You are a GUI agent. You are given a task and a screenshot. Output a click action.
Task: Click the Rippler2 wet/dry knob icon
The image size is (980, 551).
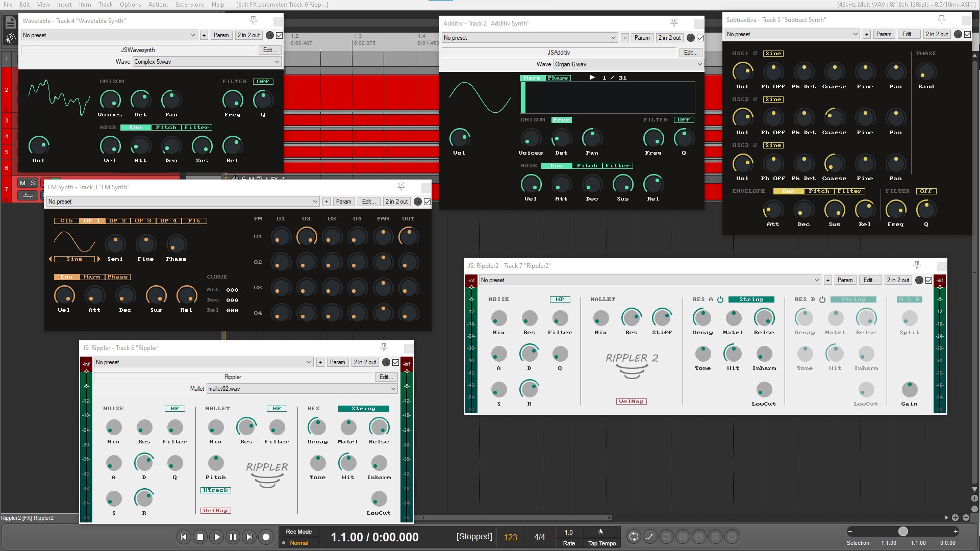[919, 280]
